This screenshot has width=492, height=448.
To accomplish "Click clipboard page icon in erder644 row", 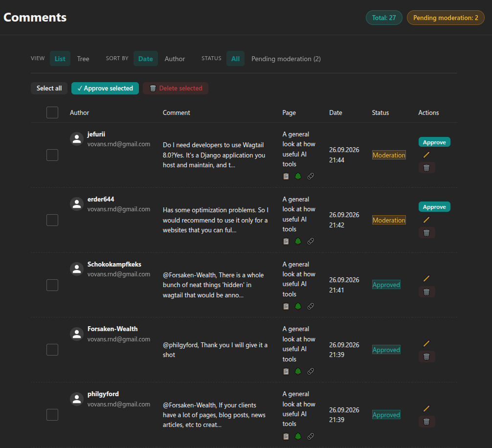I will (286, 241).
